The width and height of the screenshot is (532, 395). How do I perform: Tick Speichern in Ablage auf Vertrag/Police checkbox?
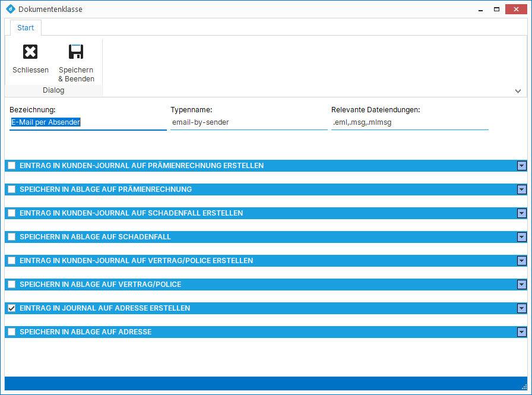pyautogui.click(x=11, y=285)
